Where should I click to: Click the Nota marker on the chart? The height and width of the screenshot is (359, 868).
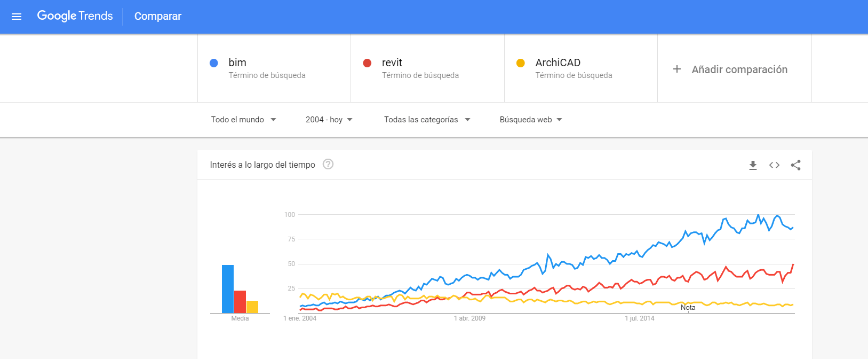coord(688,307)
